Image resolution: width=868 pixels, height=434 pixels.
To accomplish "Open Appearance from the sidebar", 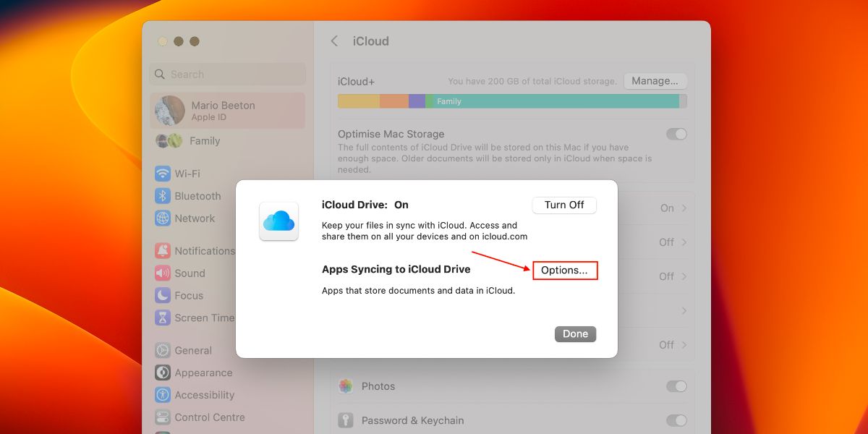I will (x=162, y=373).
